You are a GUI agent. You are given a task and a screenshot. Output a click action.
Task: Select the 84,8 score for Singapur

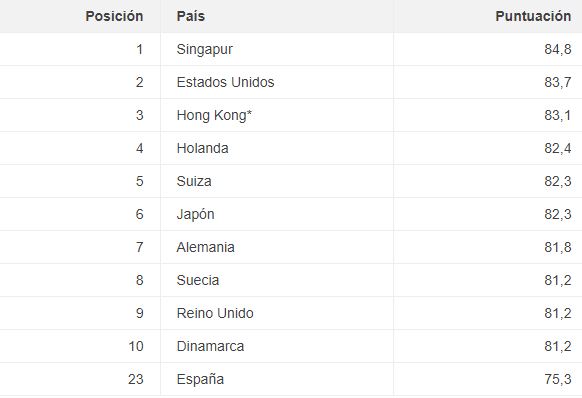click(x=558, y=49)
